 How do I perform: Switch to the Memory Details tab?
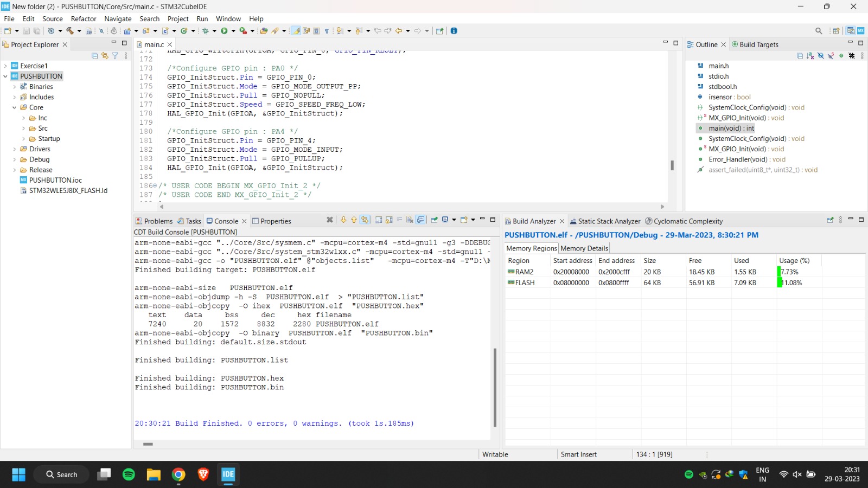click(584, 248)
